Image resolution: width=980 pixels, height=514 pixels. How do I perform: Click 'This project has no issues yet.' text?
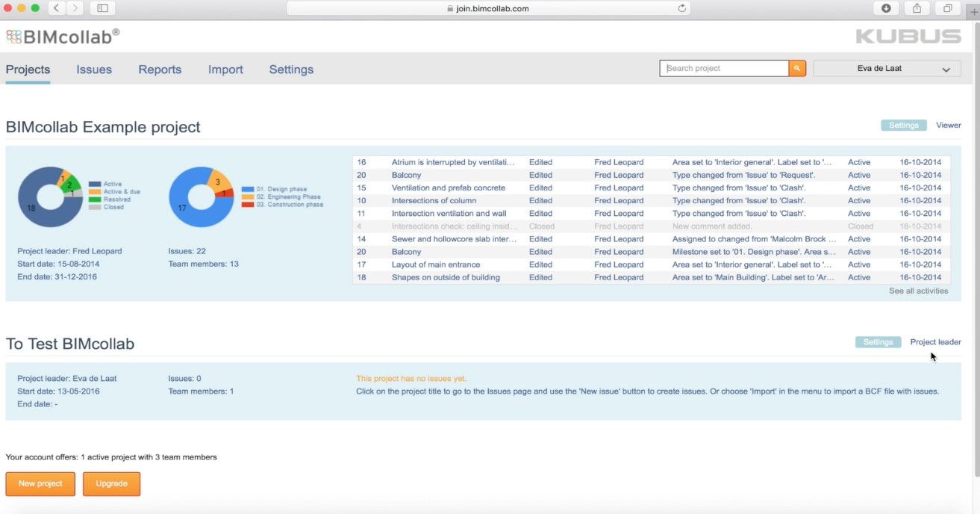click(411, 378)
